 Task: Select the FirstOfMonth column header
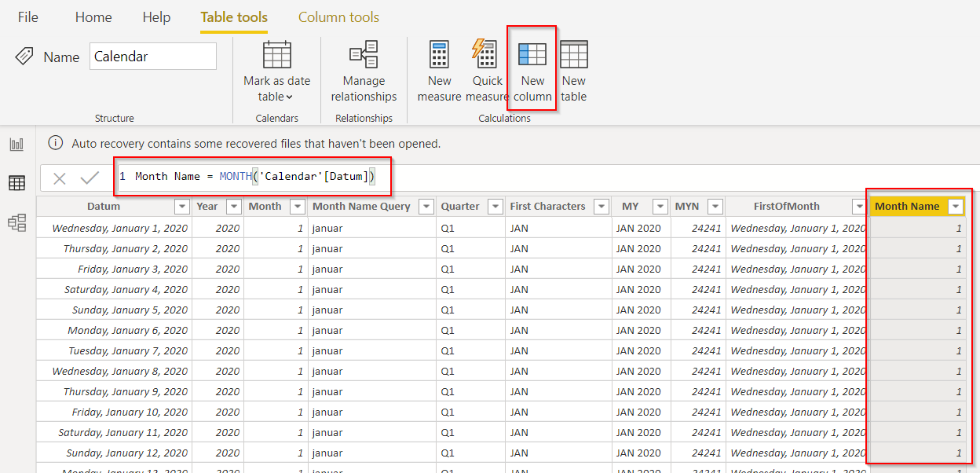(786, 207)
